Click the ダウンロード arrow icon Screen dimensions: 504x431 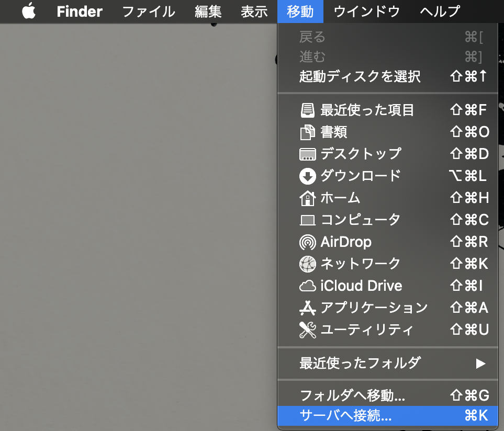(308, 176)
